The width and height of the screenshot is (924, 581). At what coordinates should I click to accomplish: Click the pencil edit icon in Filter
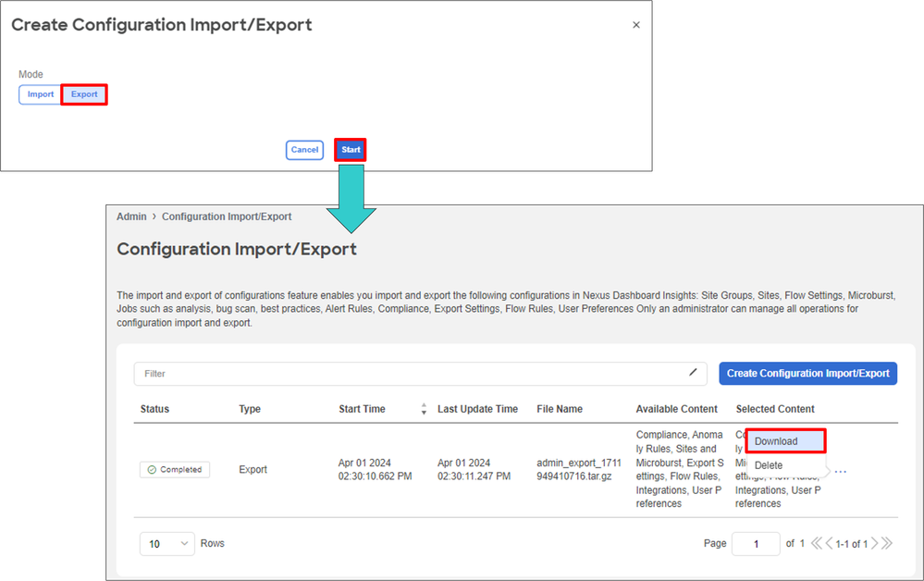[x=693, y=372]
